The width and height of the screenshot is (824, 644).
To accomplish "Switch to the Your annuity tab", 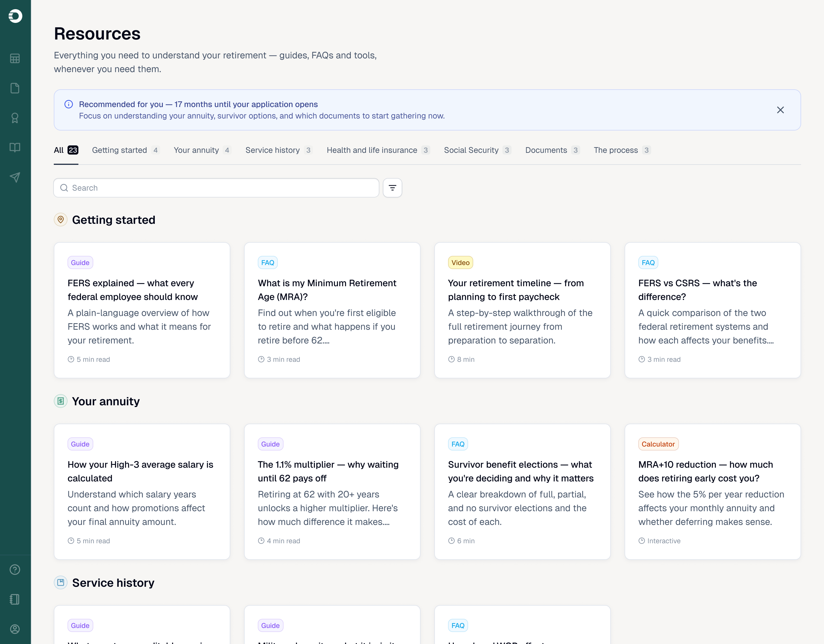I will coord(203,150).
